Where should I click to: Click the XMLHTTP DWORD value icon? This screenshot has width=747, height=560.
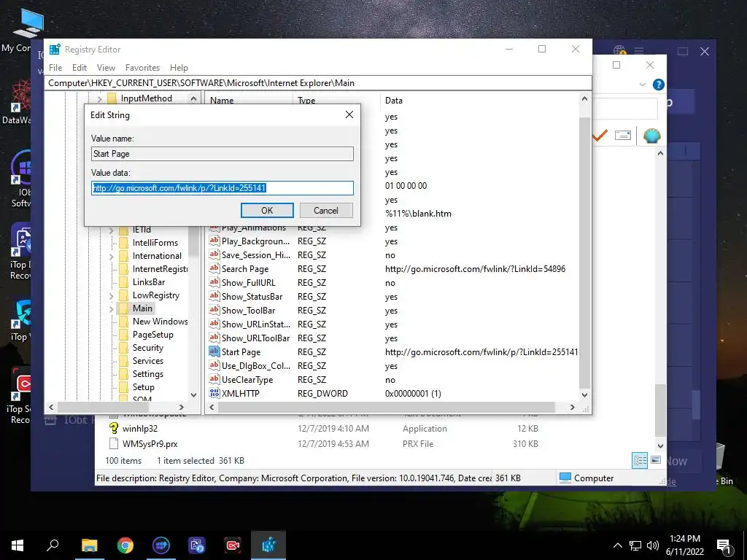click(x=214, y=393)
